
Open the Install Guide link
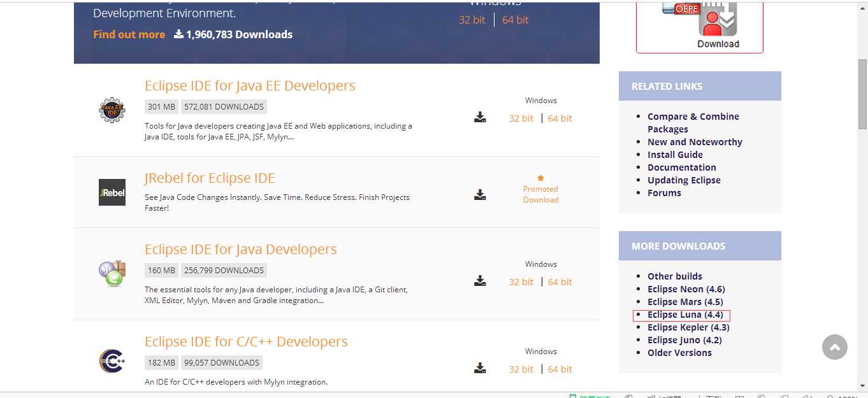pyautogui.click(x=675, y=154)
